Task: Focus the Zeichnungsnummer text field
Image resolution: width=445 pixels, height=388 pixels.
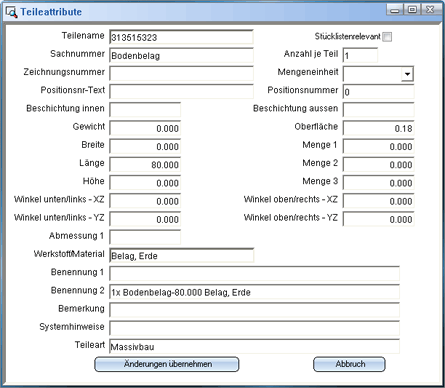Action: pyautogui.click(x=181, y=73)
